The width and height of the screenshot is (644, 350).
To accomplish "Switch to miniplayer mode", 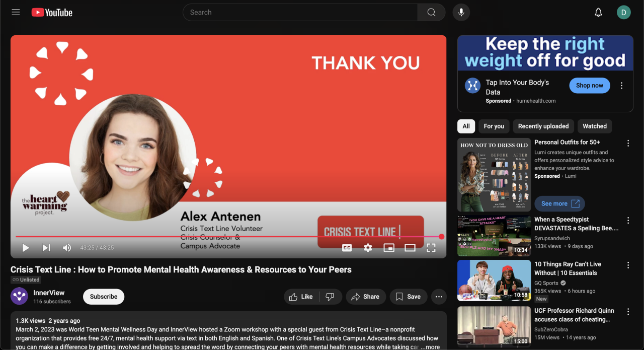I will (x=389, y=248).
